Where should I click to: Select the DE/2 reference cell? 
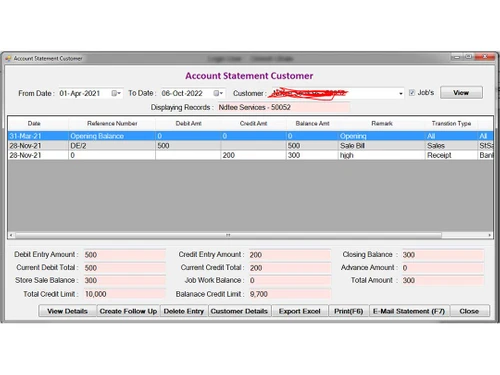pyautogui.click(x=112, y=146)
